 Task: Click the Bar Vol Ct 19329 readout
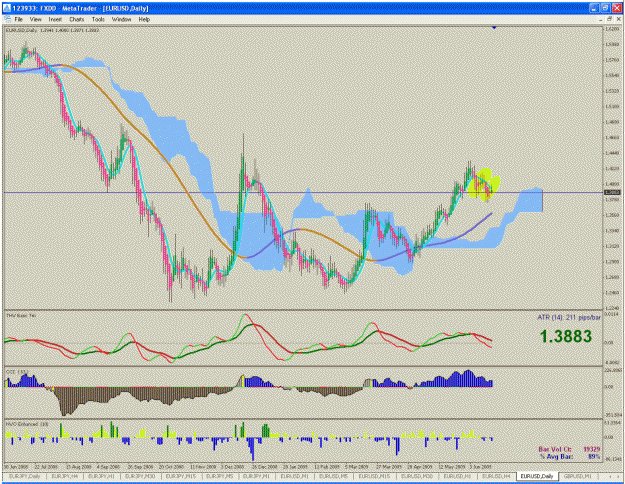pos(569,449)
